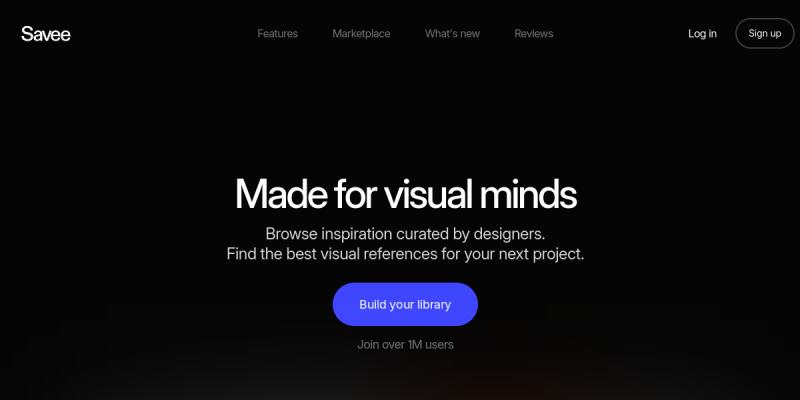The image size is (800, 400).
Task: Select Reviews in the navigation bar
Action: (534, 34)
